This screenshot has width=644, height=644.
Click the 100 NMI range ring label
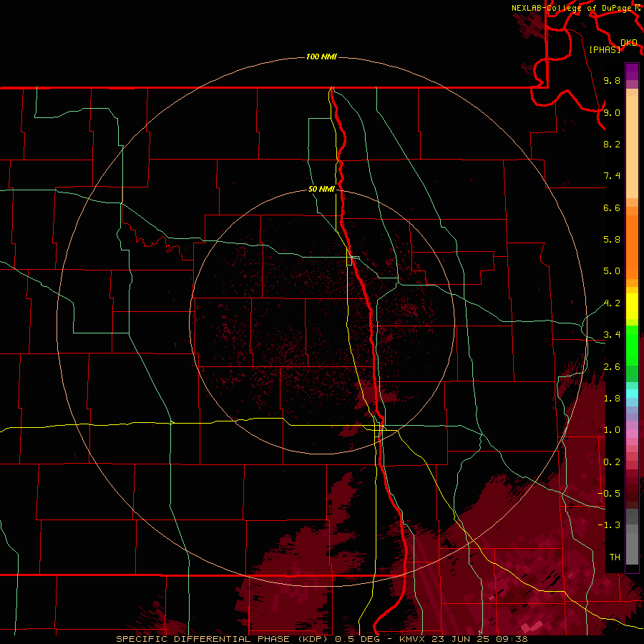pyautogui.click(x=321, y=57)
